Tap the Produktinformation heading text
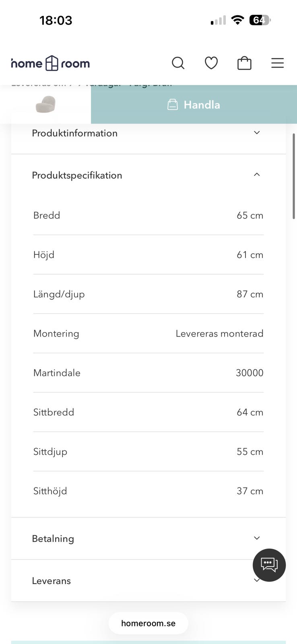The width and height of the screenshot is (297, 644). pos(75,133)
